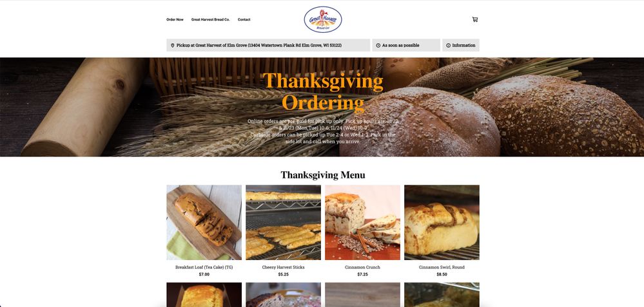Click the Great Harvest Bread Co. logo
Image resolution: width=644 pixels, height=307 pixels.
(323, 19)
